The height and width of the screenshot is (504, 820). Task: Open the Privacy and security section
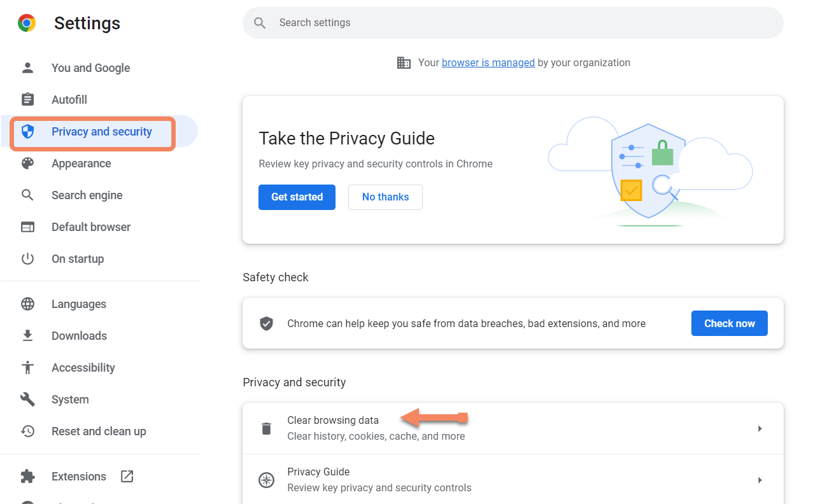(102, 132)
